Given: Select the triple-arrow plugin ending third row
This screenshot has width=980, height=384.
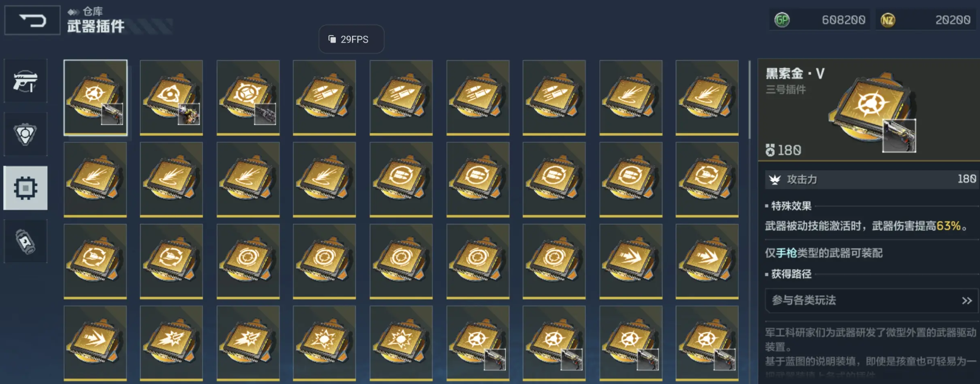Looking at the screenshot, I should (x=707, y=261).
